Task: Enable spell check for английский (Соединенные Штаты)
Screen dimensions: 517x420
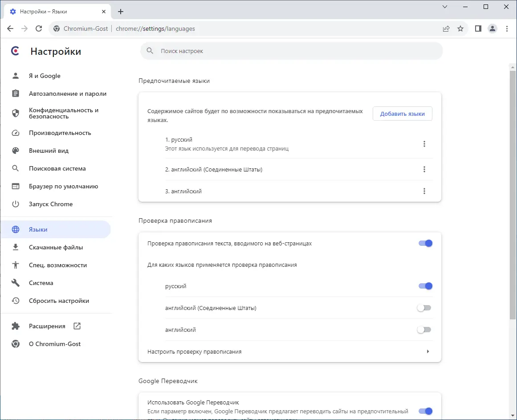Action: pos(424,308)
